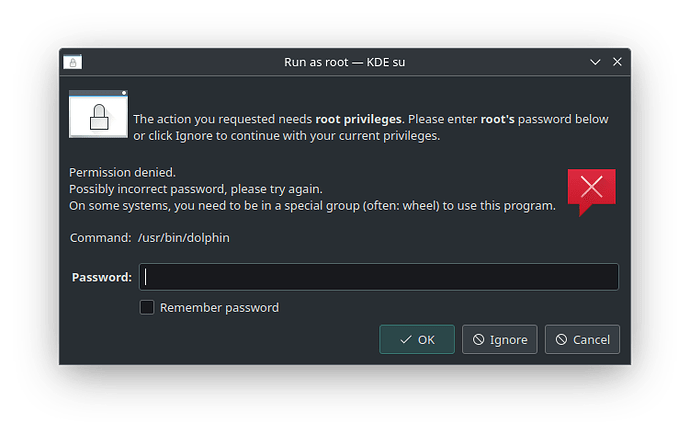690x434 pixels.
Task: Click the red X error speech-bubble icon
Action: click(591, 192)
